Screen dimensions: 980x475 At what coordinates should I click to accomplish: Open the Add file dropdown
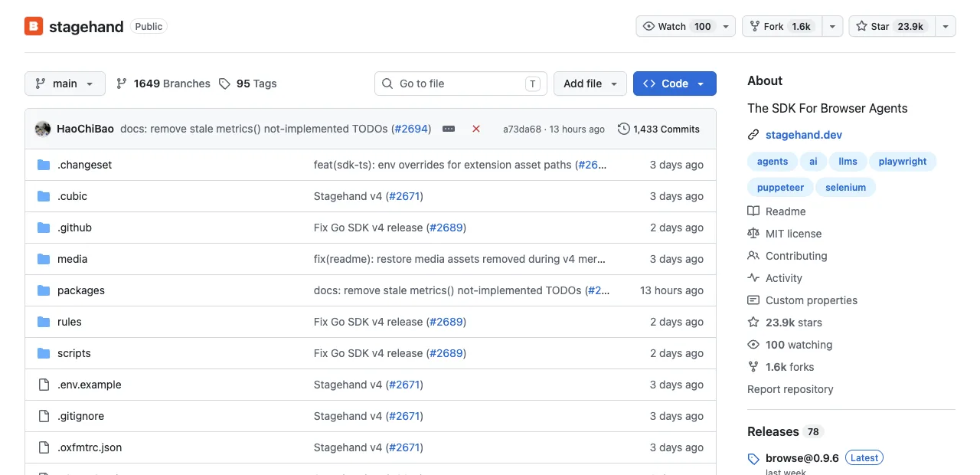590,84
